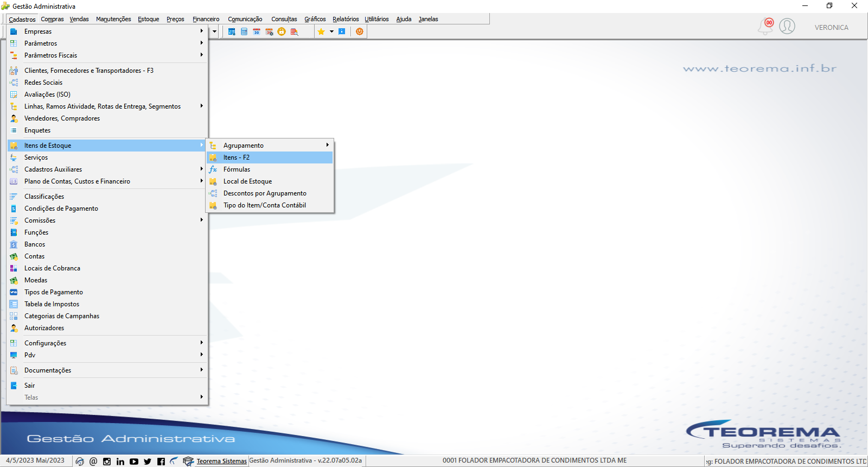The height and width of the screenshot is (467, 868).
Task: Select Vendedores, Compradores entry
Action: point(107,118)
